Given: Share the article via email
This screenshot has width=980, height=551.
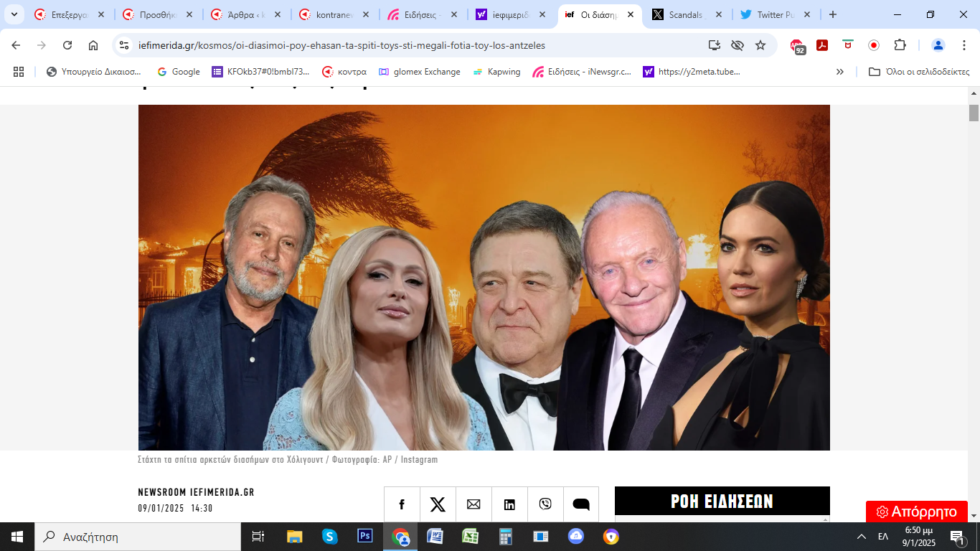Looking at the screenshot, I should tap(473, 504).
